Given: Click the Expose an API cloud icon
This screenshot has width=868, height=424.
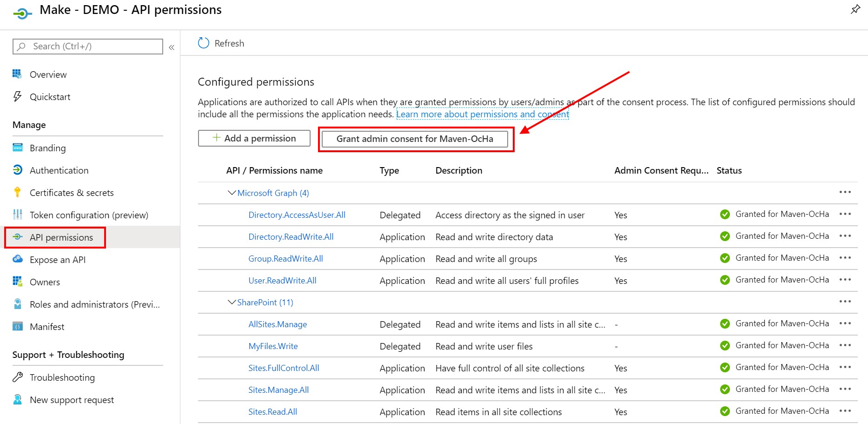Looking at the screenshot, I should click(18, 259).
